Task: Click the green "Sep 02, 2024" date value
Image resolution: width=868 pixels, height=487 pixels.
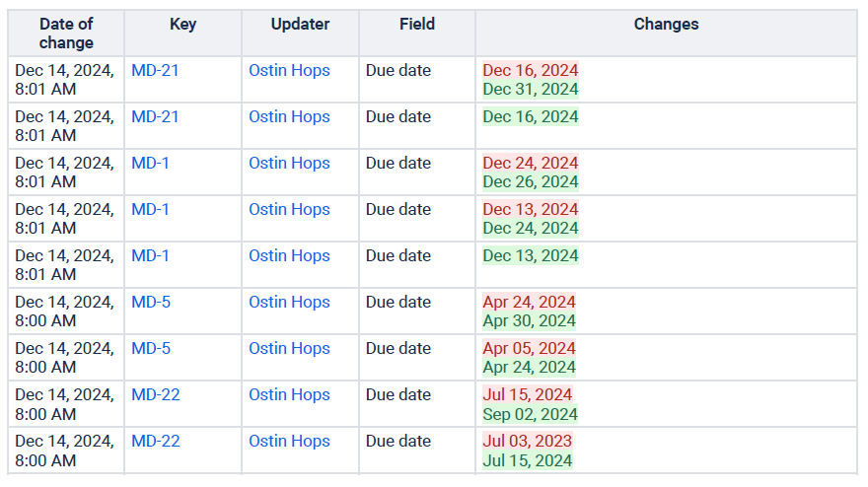Action: [530, 414]
